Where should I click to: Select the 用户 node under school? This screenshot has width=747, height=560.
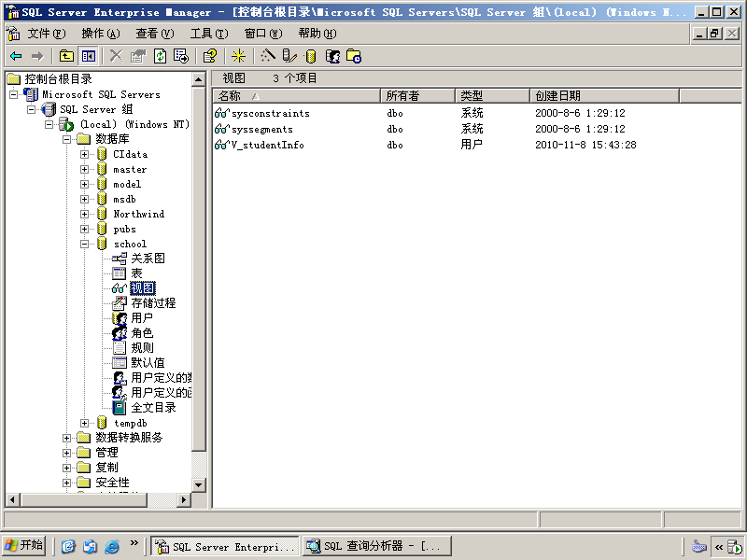point(142,318)
